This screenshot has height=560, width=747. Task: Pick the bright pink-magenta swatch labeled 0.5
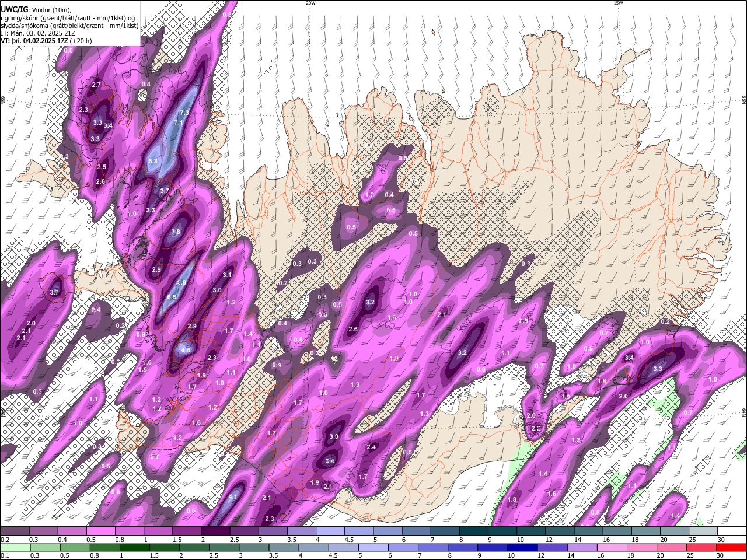pos(100,531)
